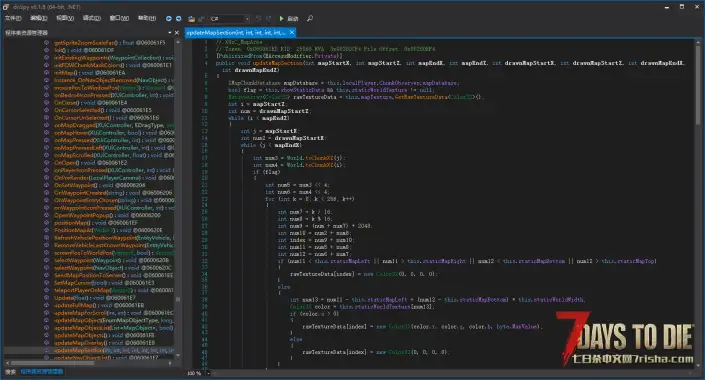Viewport: 705px width, 380px height.
Task: Click the method icon beside updateFullMap
Action: [x=46, y=305]
